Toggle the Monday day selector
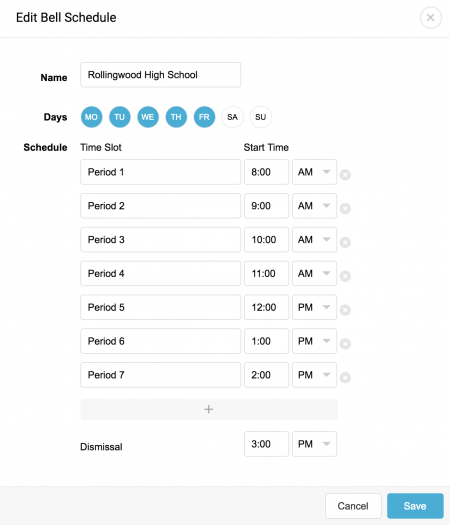Image resolution: width=450 pixels, height=525 pixels. pyautogui.click(x=91, y=117)
